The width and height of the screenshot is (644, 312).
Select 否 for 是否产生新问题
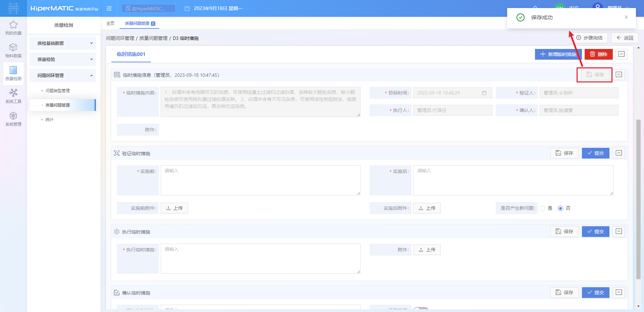[560, 208]
